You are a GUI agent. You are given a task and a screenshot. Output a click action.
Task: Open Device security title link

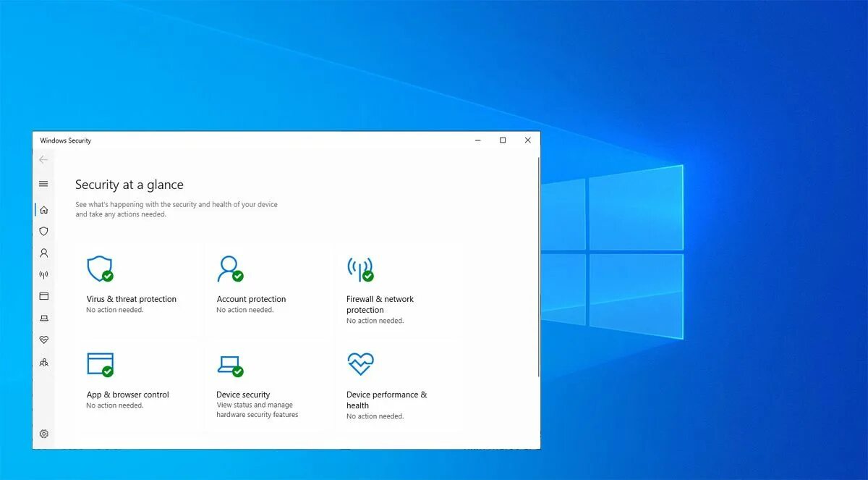[243, 395]
